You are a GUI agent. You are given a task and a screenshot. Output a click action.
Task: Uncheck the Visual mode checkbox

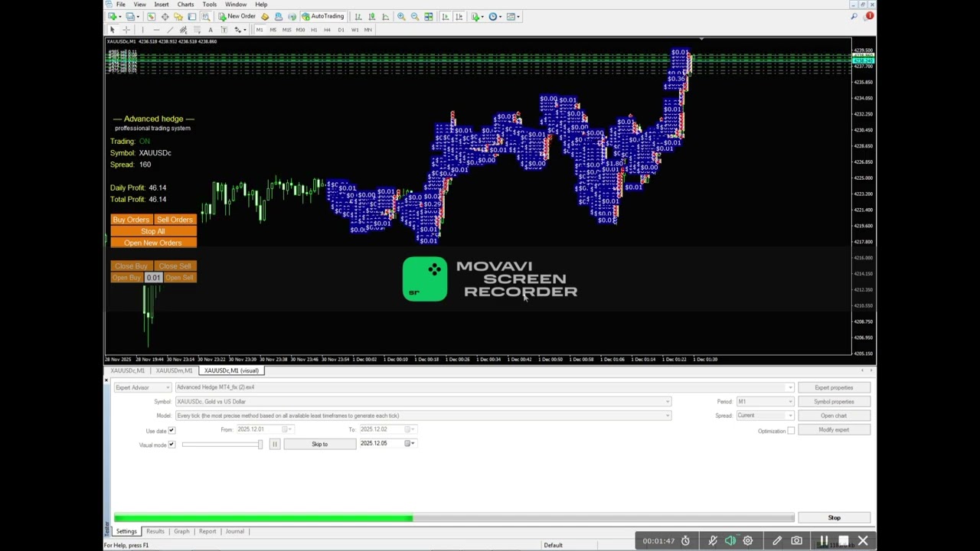(x=171, y=445)
